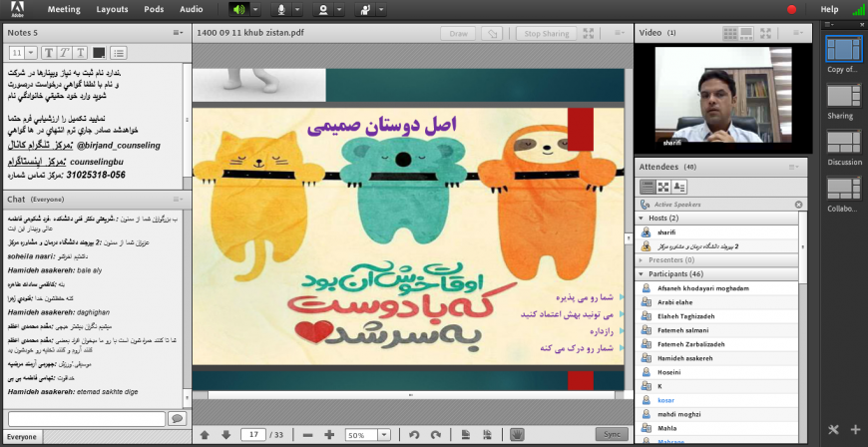868x447 pixels.
Task: Select the Everyone chat tab
Action: pos(22,437)
